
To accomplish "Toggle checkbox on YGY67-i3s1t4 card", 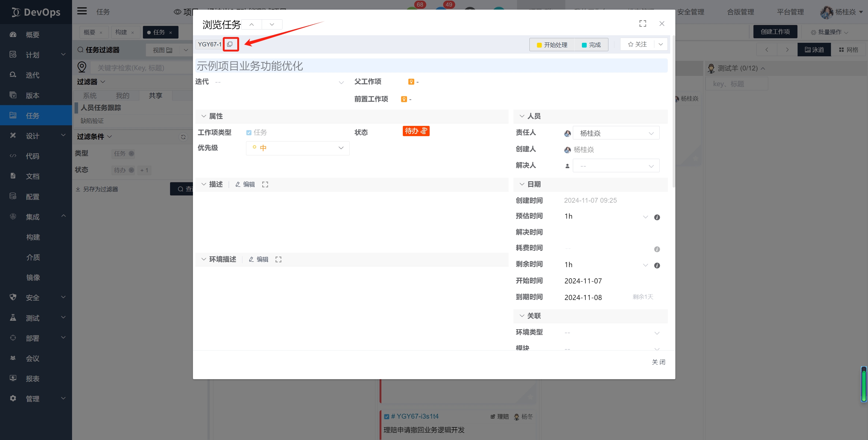I will (387, 417).
